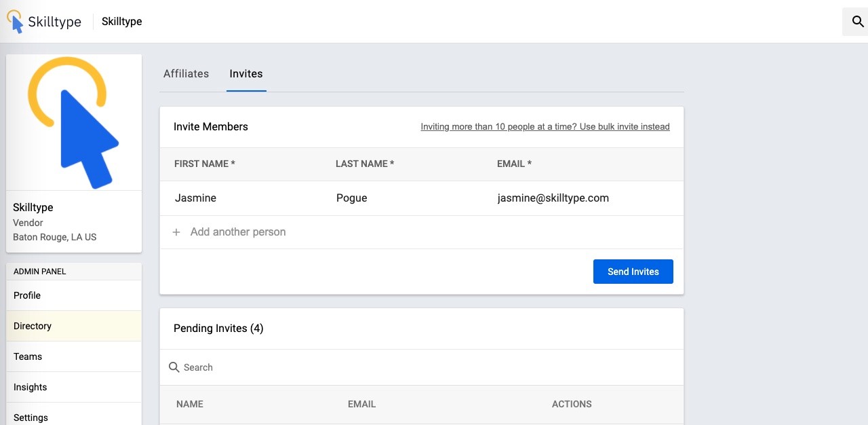This screenshot has width=868, height=425.
Task: Click the NAME column header
Action: (190, 404)
